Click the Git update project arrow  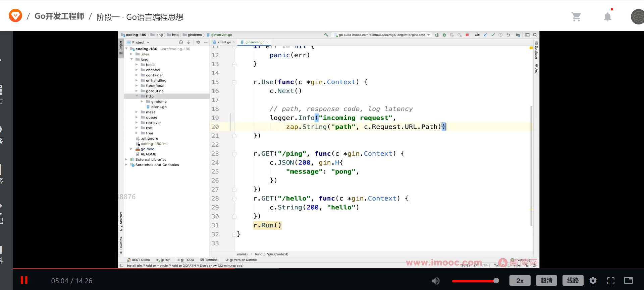coord(485,35)
